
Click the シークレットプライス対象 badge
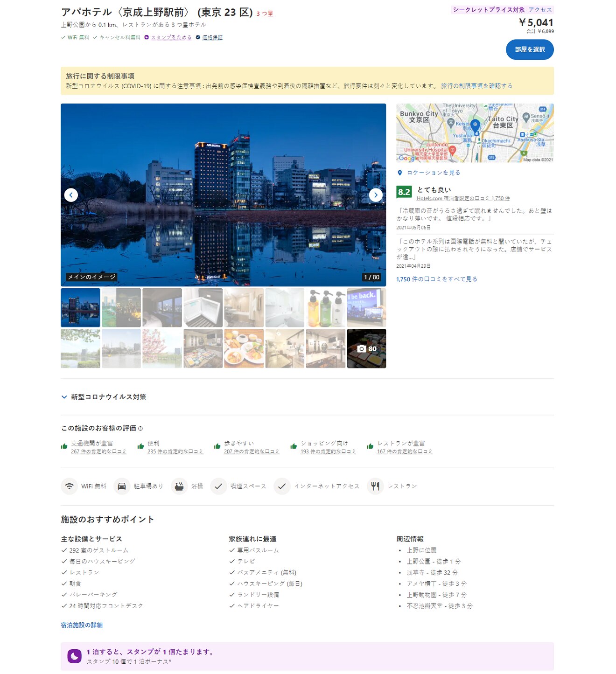pos(489,10)
